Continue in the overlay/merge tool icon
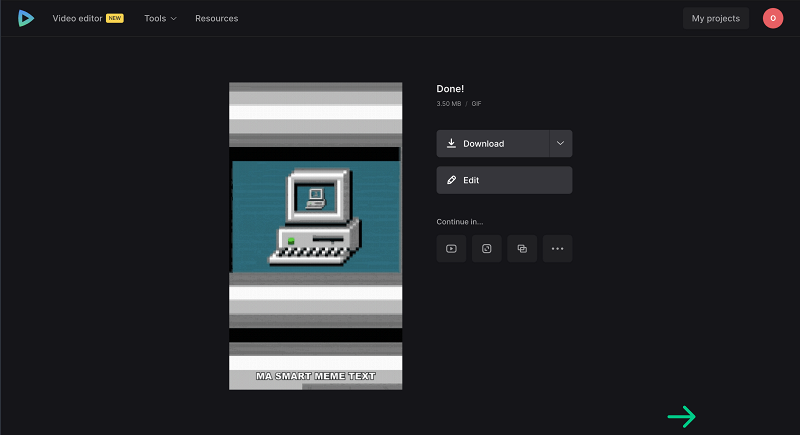The image size is (800, 435). 522,248
